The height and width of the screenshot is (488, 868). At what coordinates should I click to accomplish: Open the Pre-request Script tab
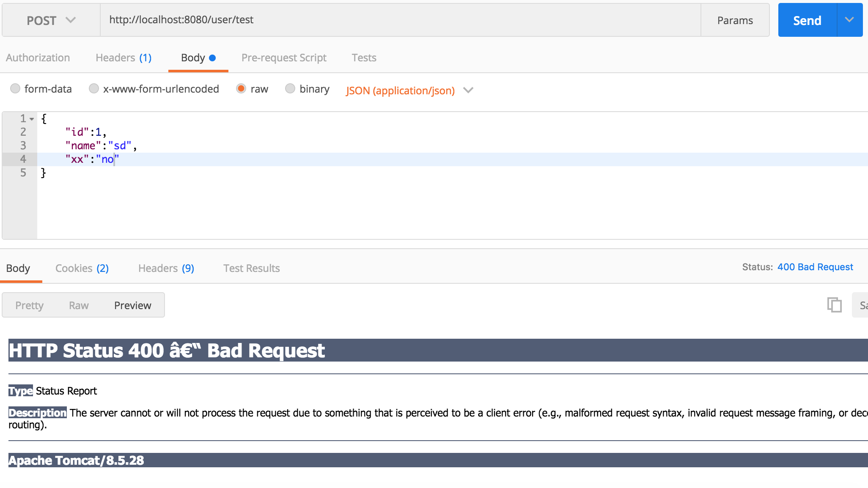coord(284,58)
